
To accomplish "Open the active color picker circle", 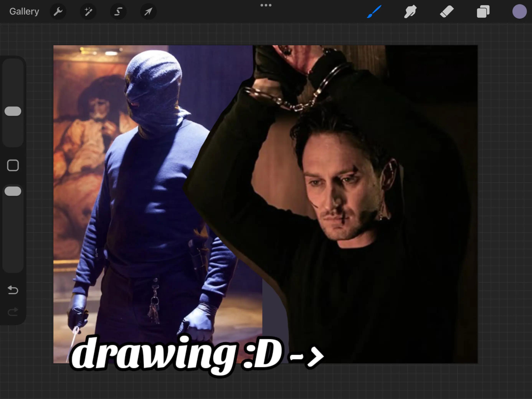I will [520, 12].
